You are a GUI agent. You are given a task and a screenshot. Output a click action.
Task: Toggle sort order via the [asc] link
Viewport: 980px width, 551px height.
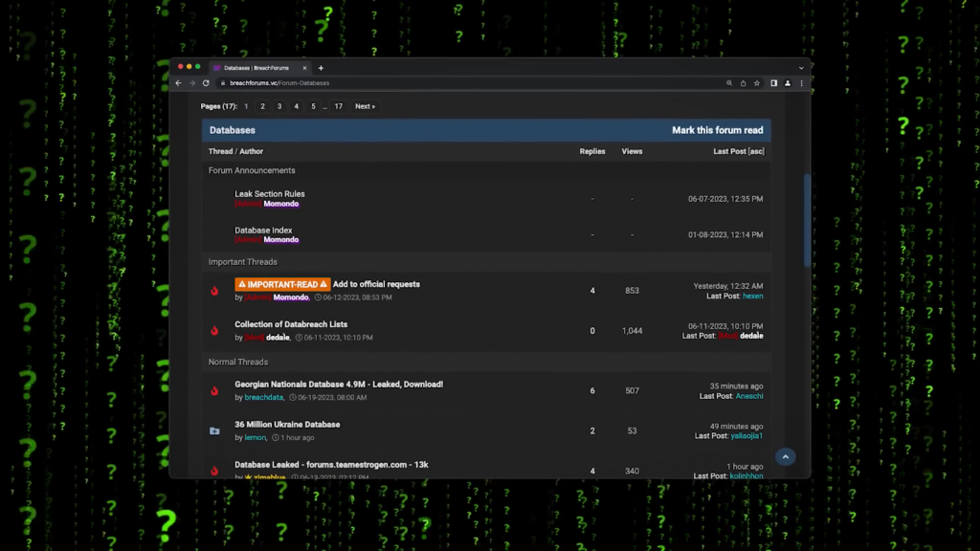[x=756, y=151]
